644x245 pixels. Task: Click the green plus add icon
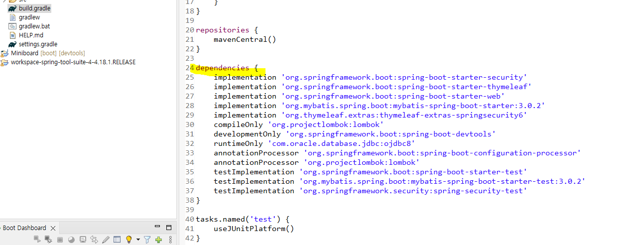(x=158, y=240)
